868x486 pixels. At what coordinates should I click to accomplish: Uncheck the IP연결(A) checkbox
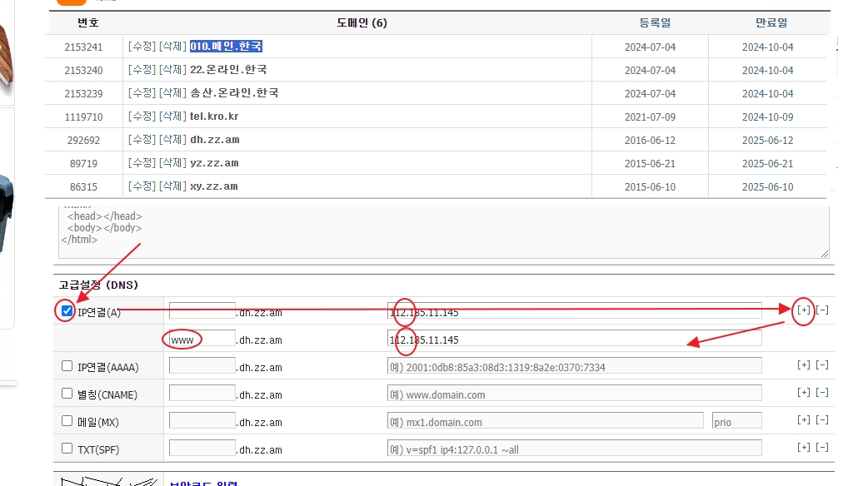coord(67,311)
